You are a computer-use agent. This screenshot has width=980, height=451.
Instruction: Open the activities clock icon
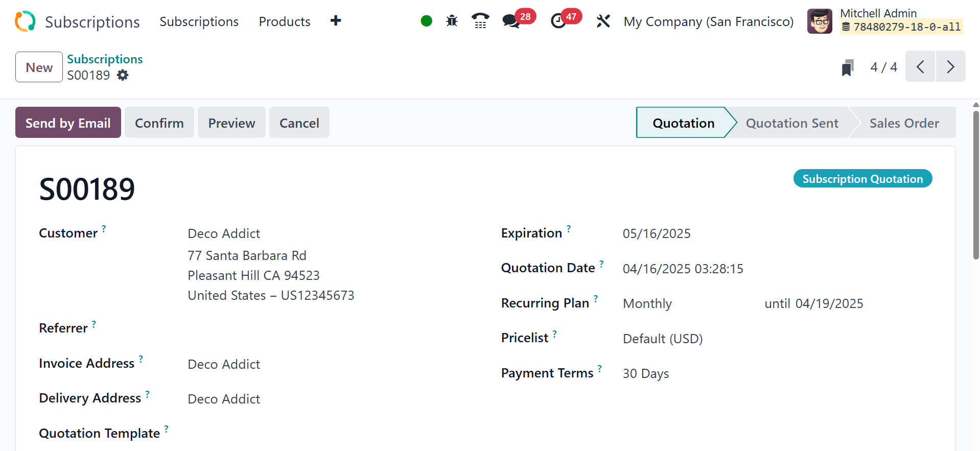[x=558, y=21]
